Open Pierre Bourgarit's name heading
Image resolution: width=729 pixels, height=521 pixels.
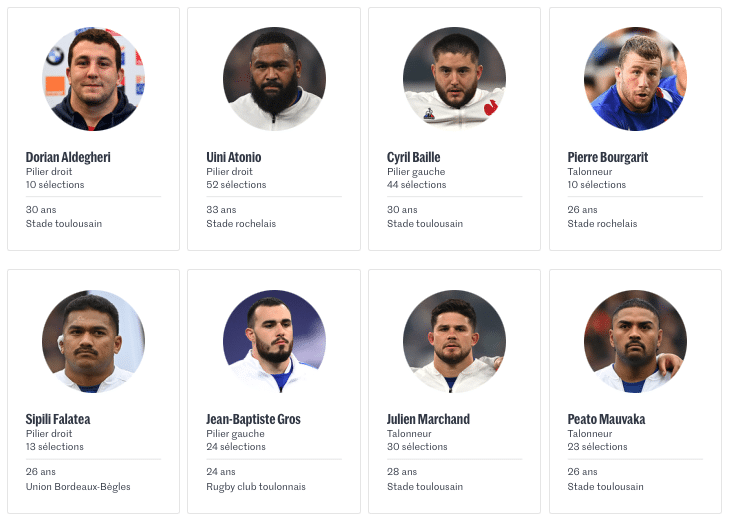click(608, 157)
